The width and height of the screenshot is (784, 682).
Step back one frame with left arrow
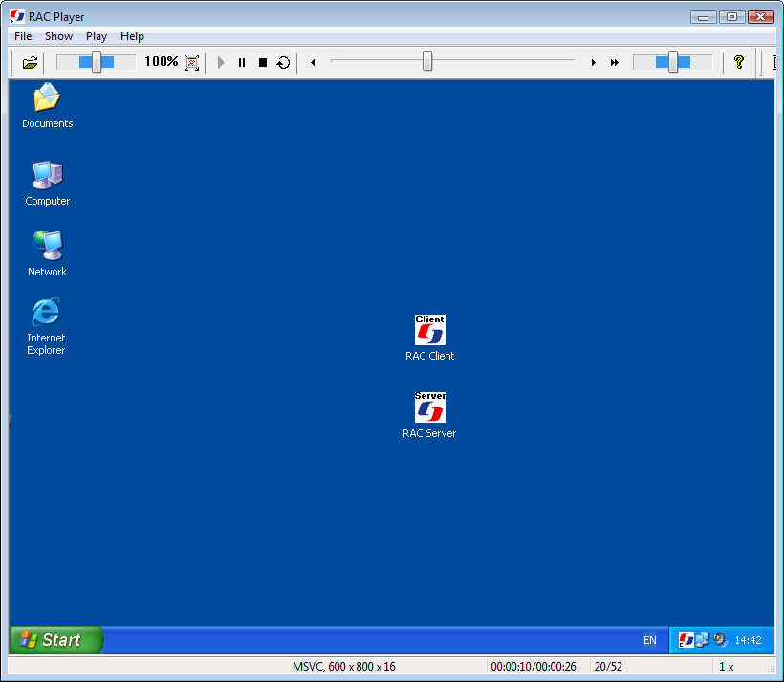pos(313,62)
